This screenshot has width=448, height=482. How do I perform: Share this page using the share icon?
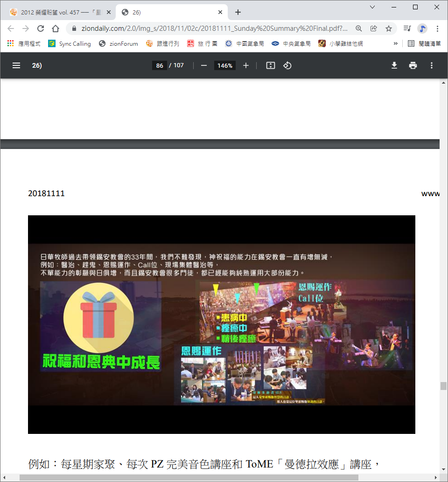pos(374,28)
